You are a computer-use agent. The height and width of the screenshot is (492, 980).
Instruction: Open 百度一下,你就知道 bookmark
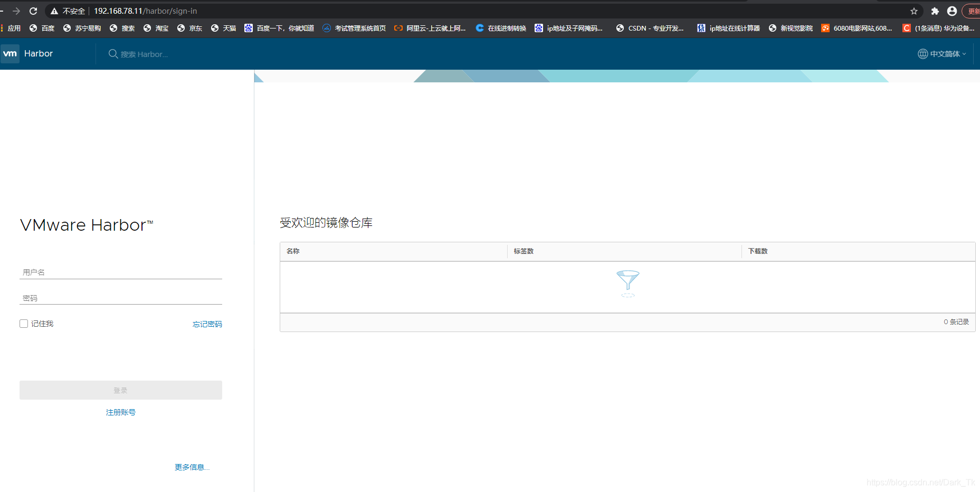[x=280, y=29]
